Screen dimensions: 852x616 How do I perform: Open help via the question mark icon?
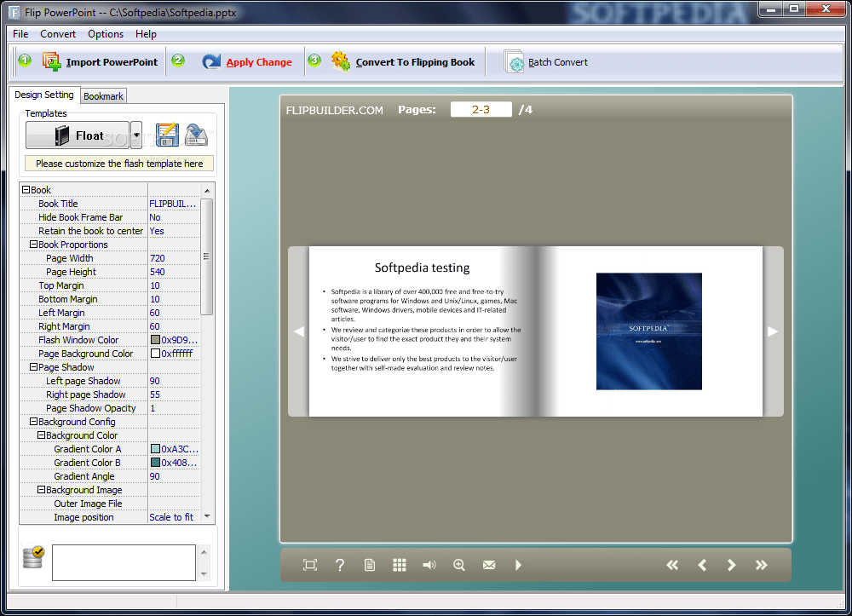pyautogui.click(x=339, y=564)
